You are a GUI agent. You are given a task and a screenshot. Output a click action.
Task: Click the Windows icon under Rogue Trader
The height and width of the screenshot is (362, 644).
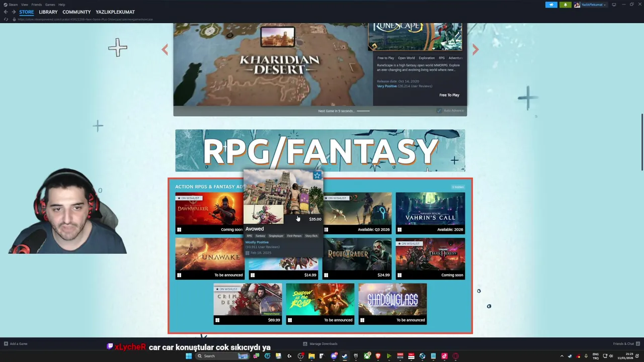pos(326,275)
